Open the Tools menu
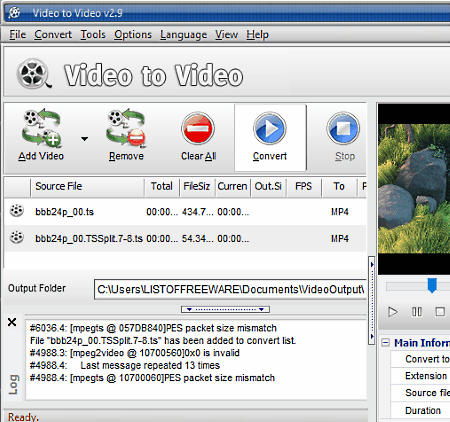450x422 pixels. click(93, 34)
